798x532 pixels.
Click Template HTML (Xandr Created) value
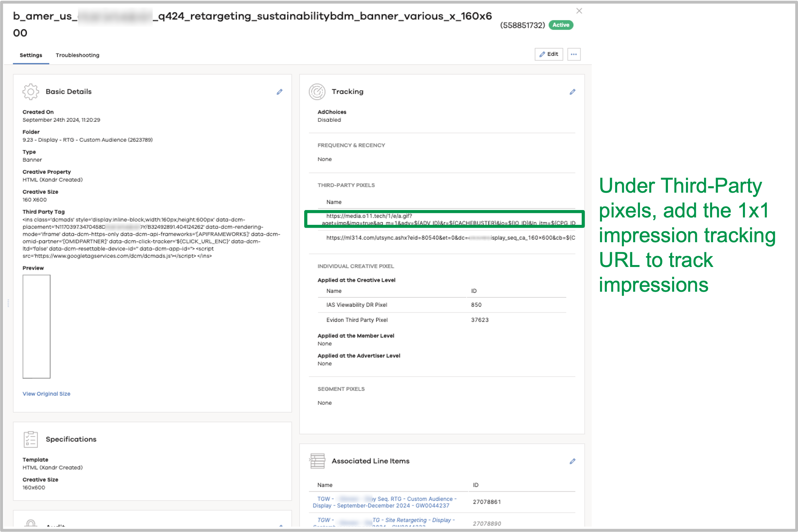(53, 468)
